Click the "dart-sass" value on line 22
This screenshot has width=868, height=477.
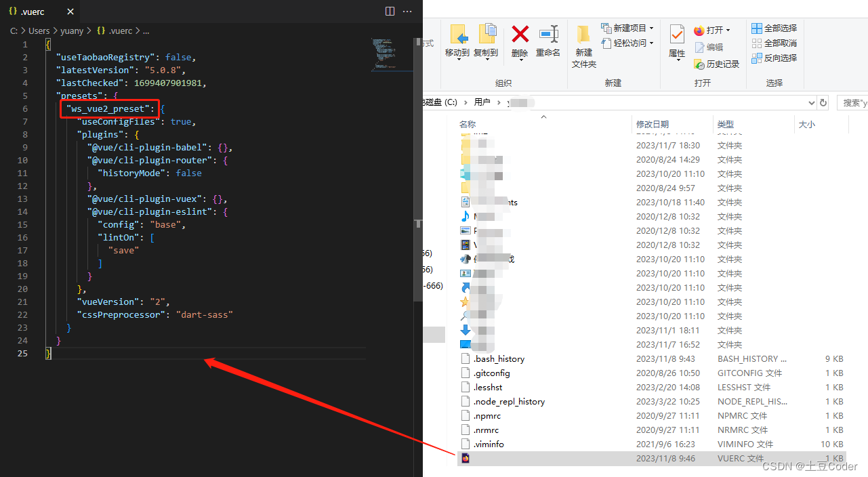click(x=205, y=314)
